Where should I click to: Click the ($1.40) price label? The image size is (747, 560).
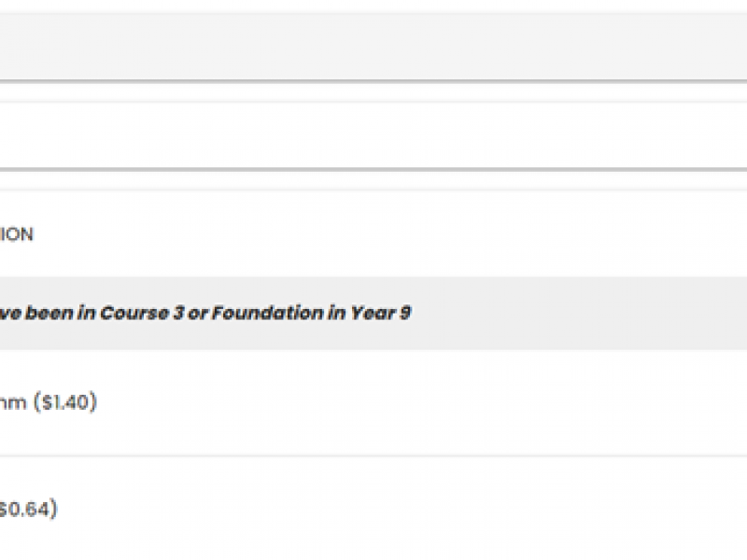(65, 402)
